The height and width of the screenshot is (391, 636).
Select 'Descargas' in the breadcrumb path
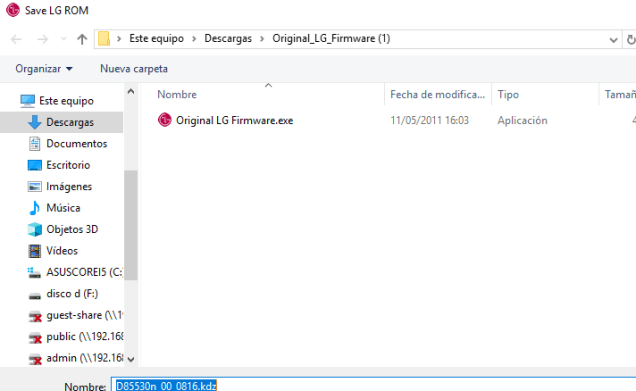coord(228,39)
